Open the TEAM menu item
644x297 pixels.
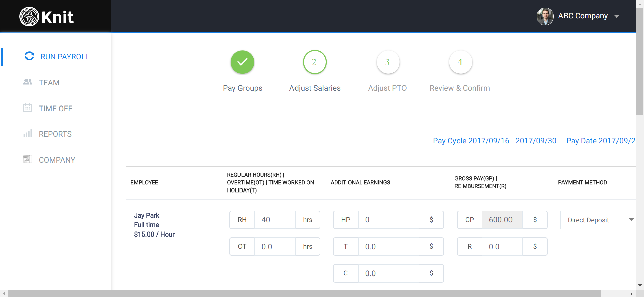pos(49,83)
